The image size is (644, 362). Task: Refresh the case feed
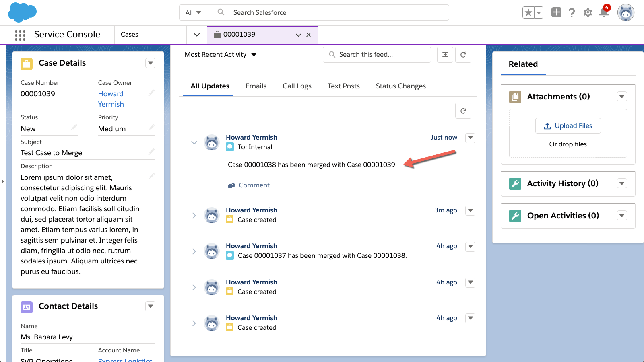click(463, 111)
